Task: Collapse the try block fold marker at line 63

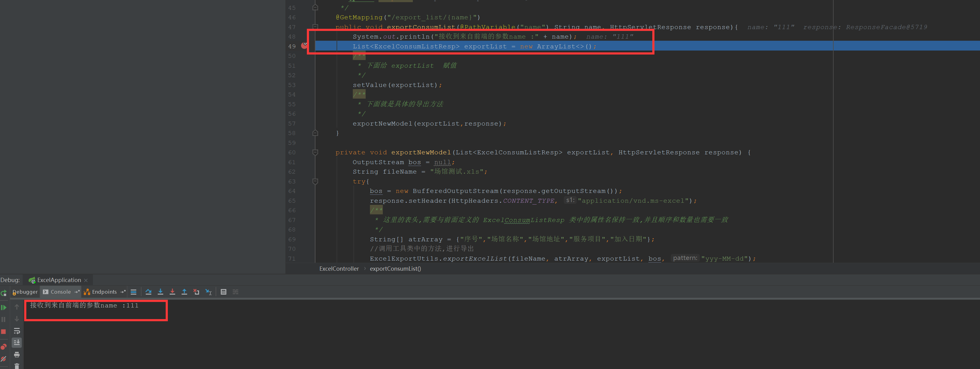Action: pyautogui.click(x=315, y=182)
